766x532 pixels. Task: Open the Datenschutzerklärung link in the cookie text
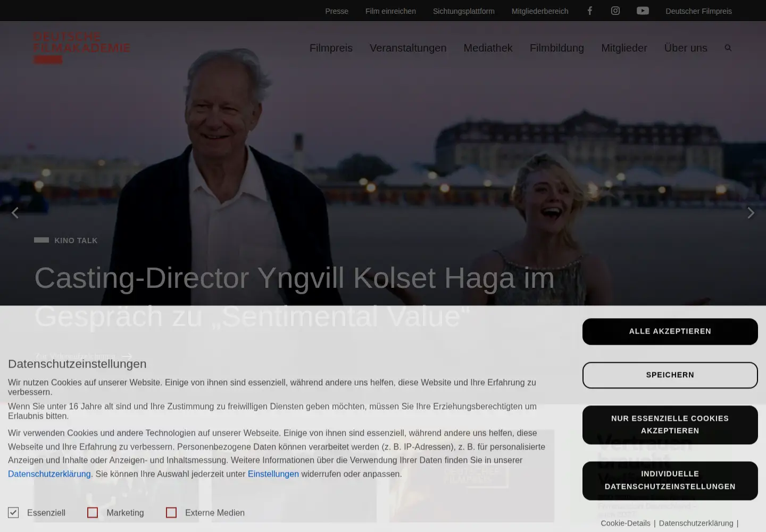tap(49, 474)
